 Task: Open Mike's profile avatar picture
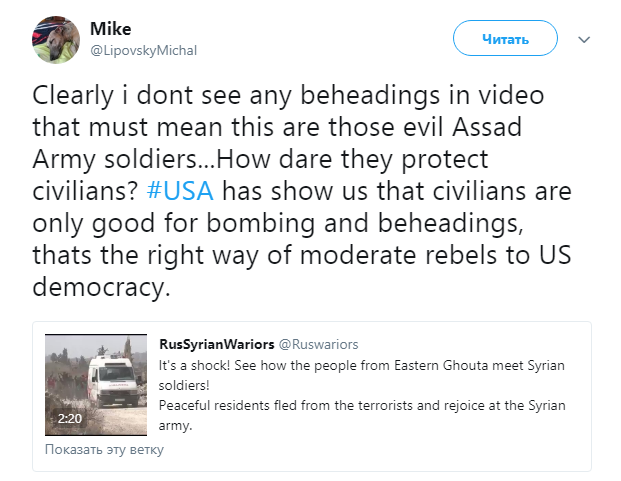point(57,39)
